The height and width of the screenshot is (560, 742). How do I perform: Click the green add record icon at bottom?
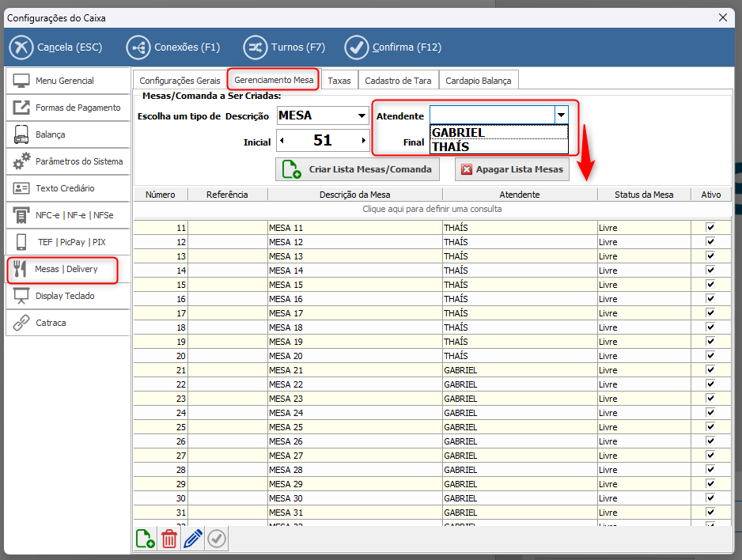[x=145, y=539]
